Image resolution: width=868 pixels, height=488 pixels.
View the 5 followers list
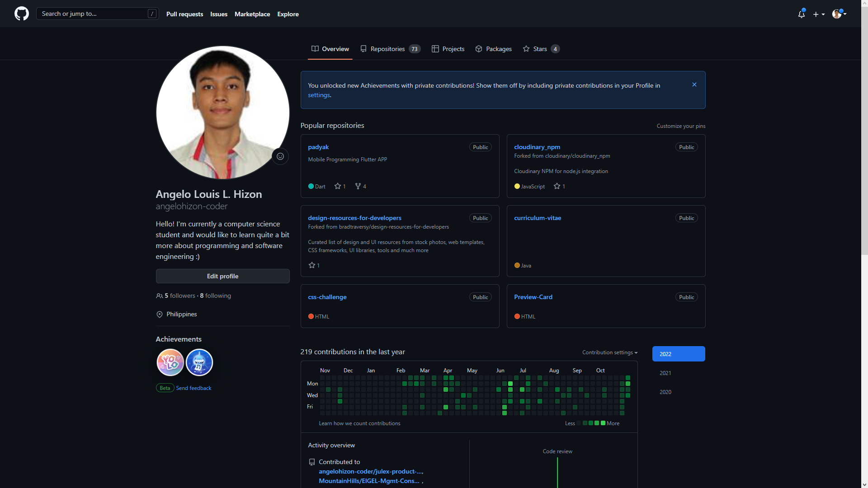[x=180, y=296]
